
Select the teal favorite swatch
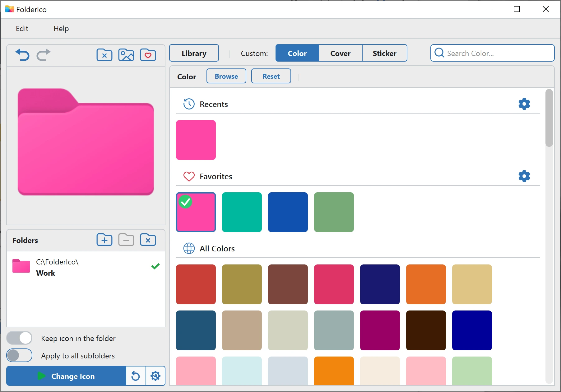pyautogui.click(x=242, y=212)
